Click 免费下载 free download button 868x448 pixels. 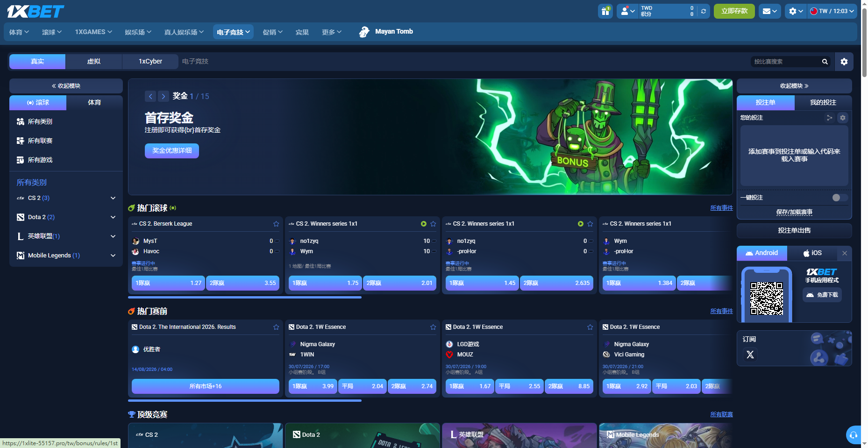click(822, 295)
